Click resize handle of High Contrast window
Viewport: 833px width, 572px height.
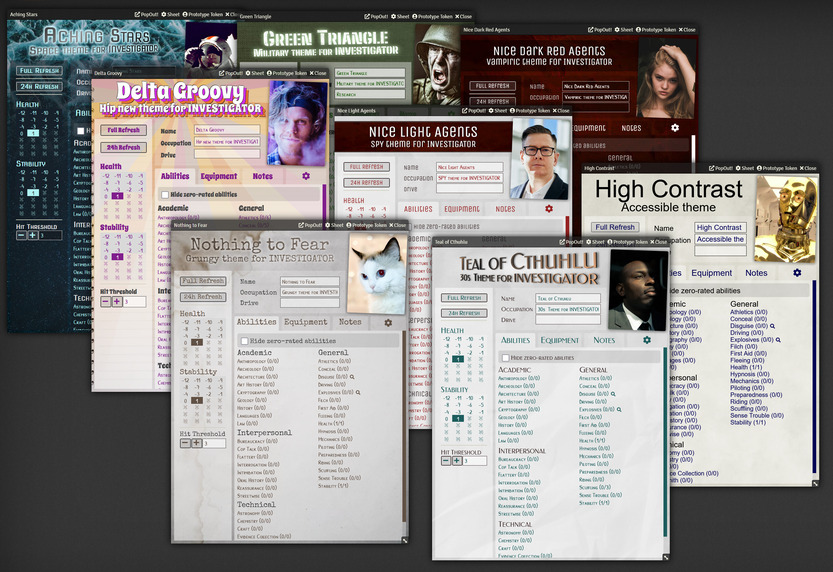[x=815, y=483]
